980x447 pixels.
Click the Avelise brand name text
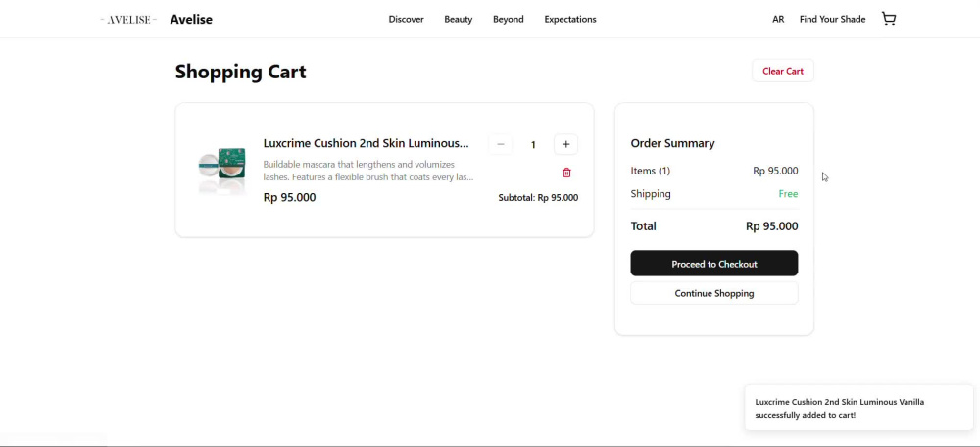tap(191, 20)
